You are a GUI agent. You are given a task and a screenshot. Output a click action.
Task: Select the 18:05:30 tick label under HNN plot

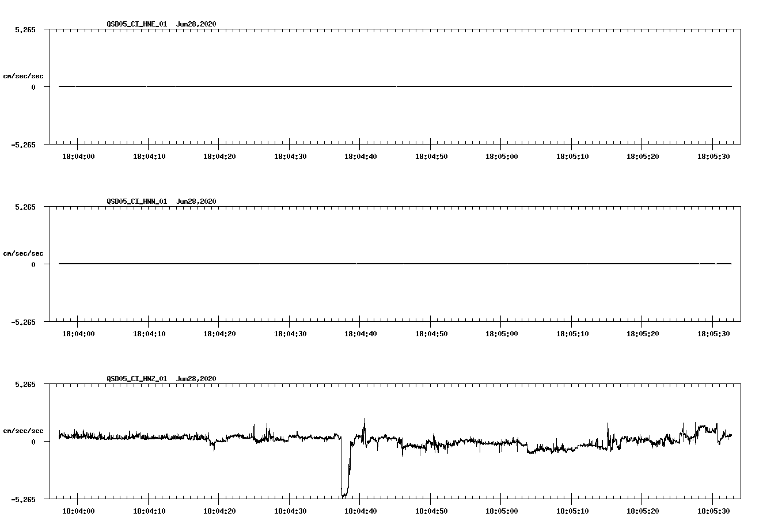(x=713, y=334)
